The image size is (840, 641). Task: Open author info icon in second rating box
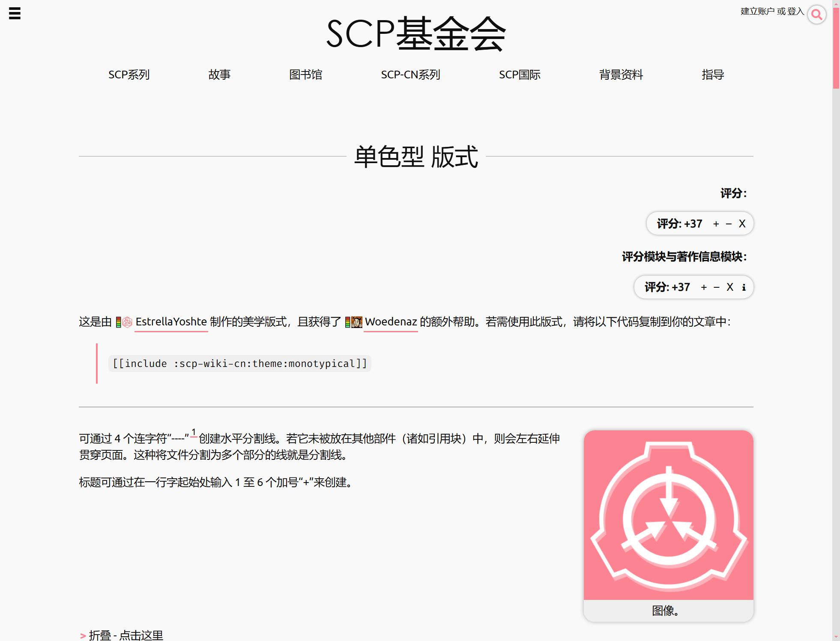[744, 287]
